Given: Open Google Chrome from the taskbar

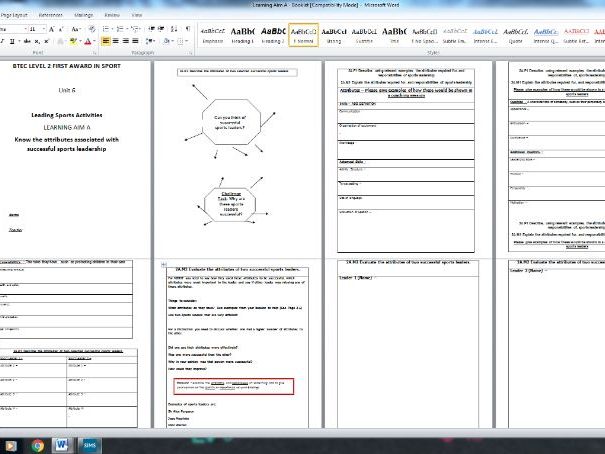Looking at the screenshot, I should (38, 446).
